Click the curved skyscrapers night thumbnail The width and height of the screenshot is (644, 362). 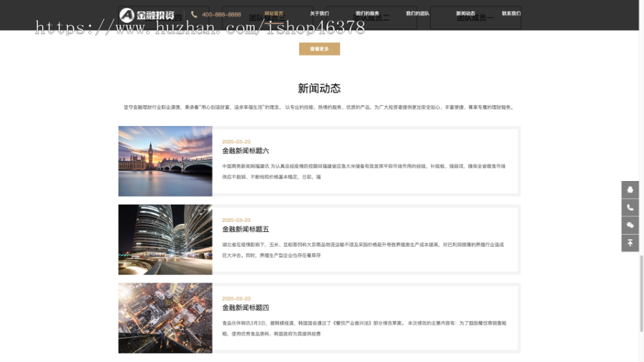tap(165, 239)
